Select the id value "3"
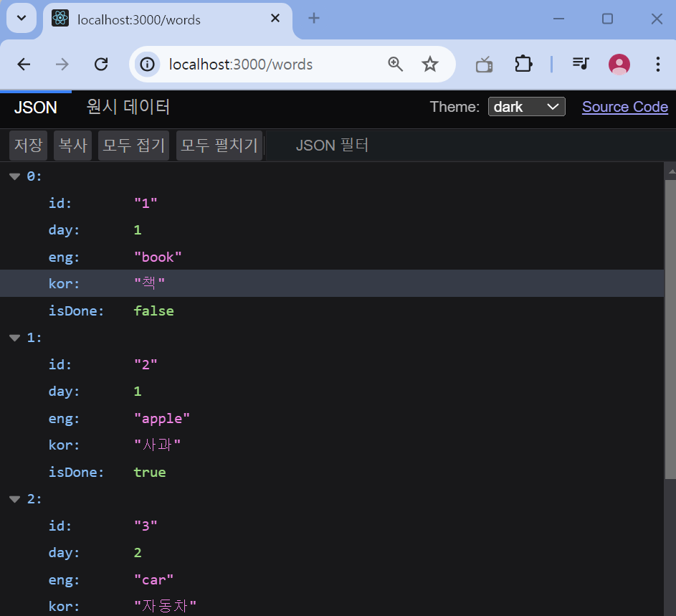The image size is (676, 616). (146, 526)
